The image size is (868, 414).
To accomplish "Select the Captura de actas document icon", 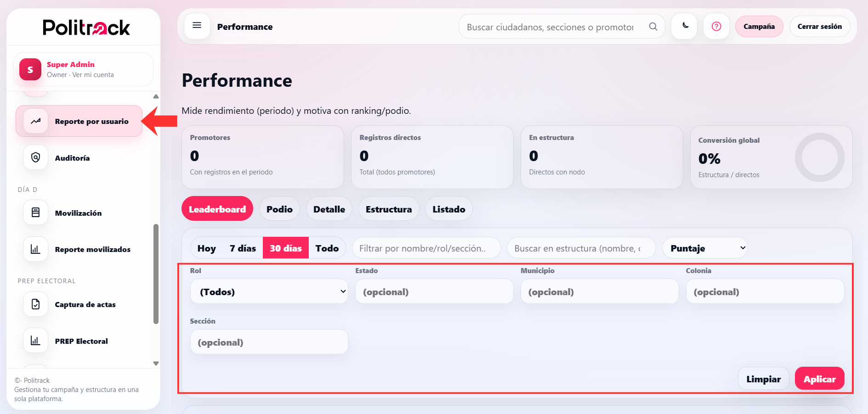I will click(x=35, y=304).
